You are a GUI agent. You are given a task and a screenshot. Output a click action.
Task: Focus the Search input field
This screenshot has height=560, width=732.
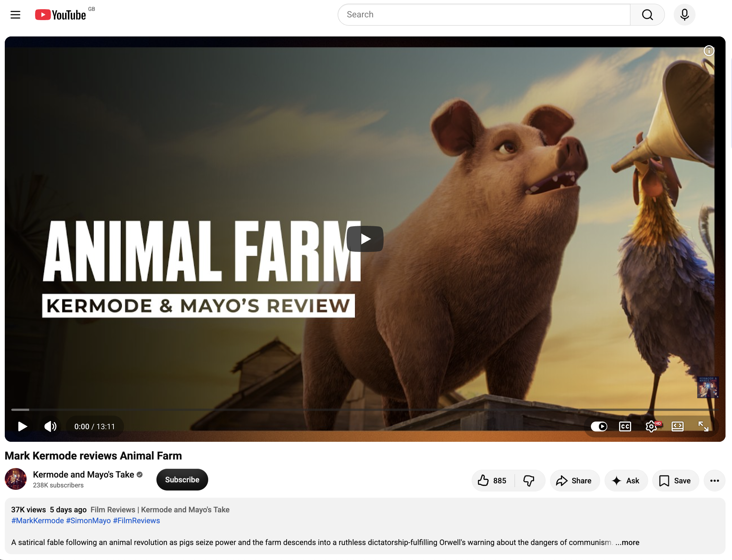point(484,15)
